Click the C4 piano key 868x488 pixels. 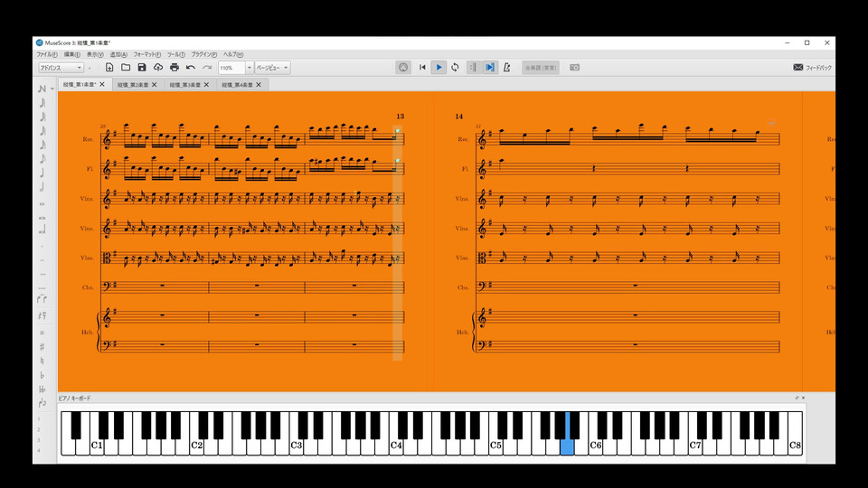pos(395,446)
